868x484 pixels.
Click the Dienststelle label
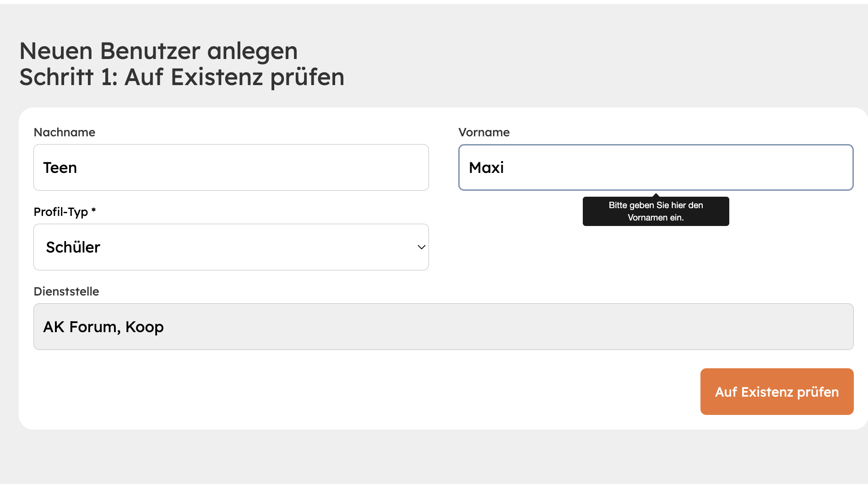tap(66, 291)
